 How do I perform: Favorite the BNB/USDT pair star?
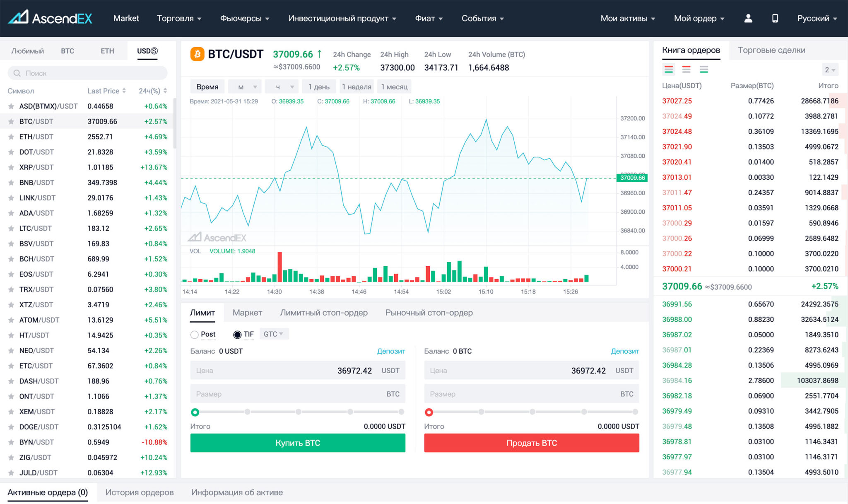(x=11, y=183)
